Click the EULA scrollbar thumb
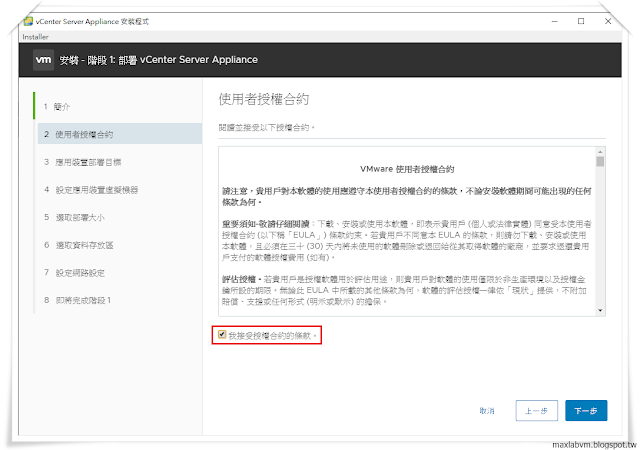This screenshot has width=640, height=450. [600, 161]
